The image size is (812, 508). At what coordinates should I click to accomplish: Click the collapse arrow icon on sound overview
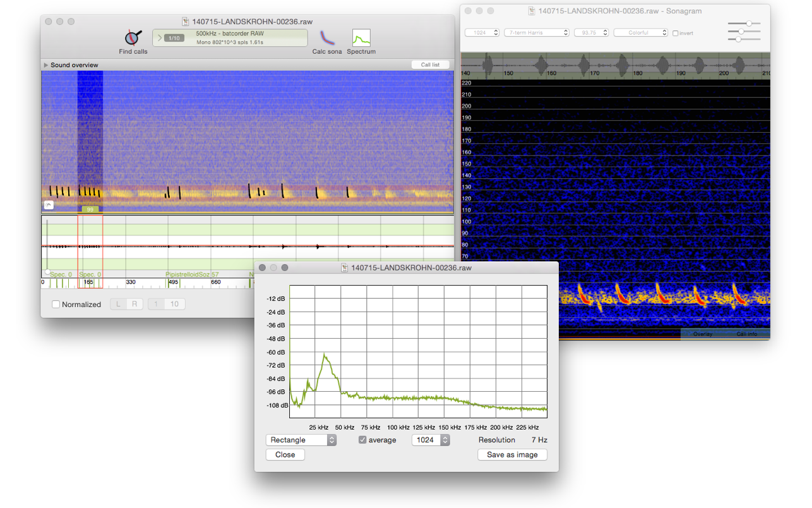pos(49,205)
